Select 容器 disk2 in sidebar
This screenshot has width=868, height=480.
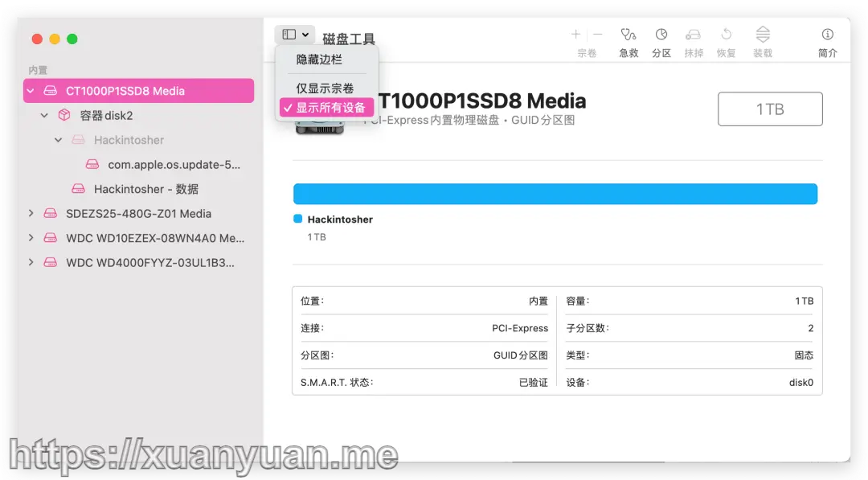click(x=138, y=115)
